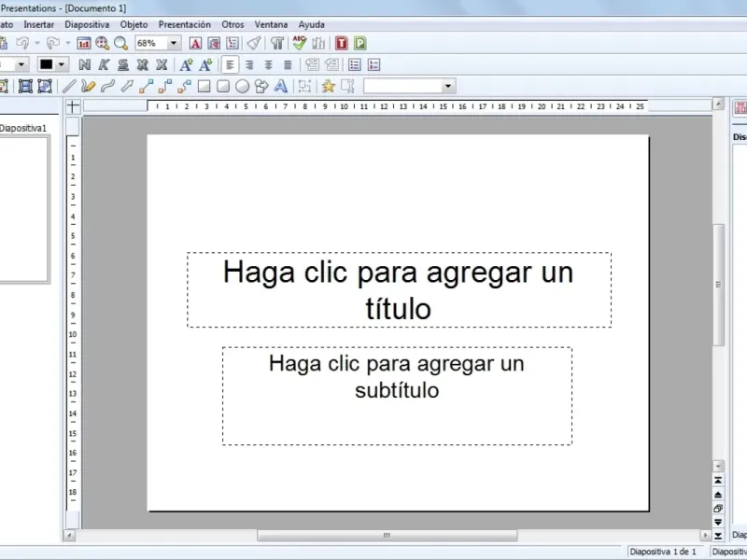Insert TextArt with the blue A icon

click(x=281, y=86)
